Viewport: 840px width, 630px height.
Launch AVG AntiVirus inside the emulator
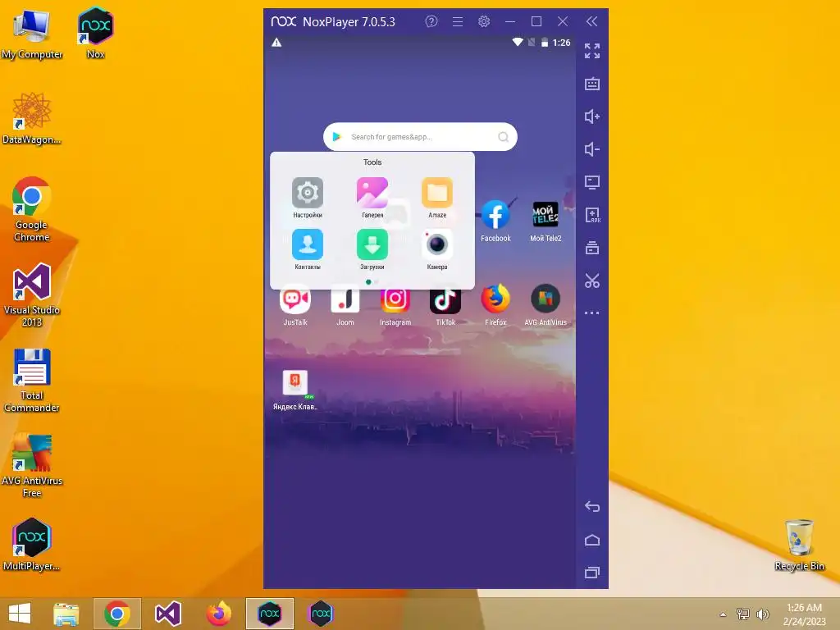(546, 305)
